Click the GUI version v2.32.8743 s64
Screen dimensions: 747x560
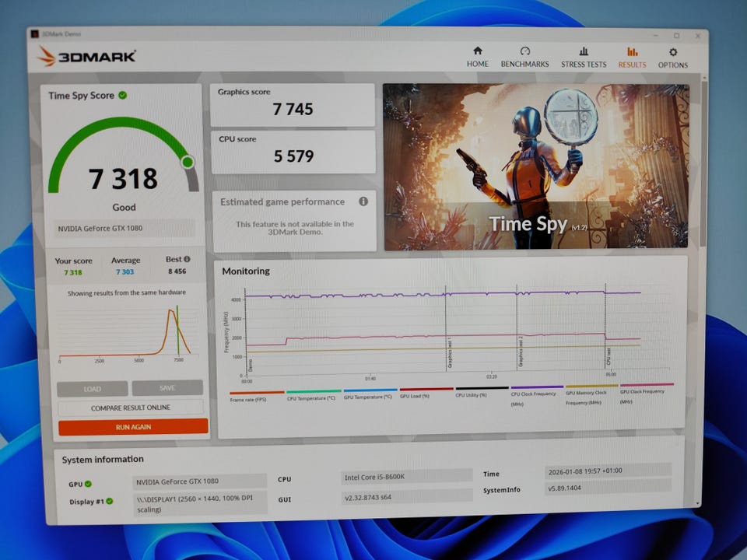tap(407, 497)
